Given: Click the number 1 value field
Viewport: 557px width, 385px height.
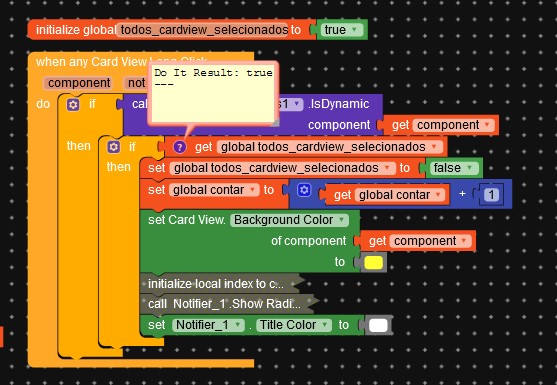Looking at the screenshot, I should 491,195.
